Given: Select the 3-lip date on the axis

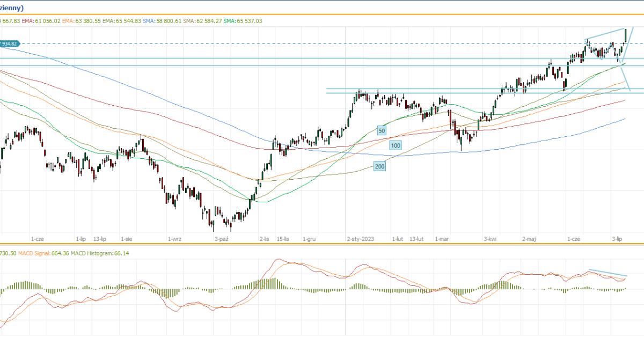Looking at the screenshot, I should tap(617, 239).
